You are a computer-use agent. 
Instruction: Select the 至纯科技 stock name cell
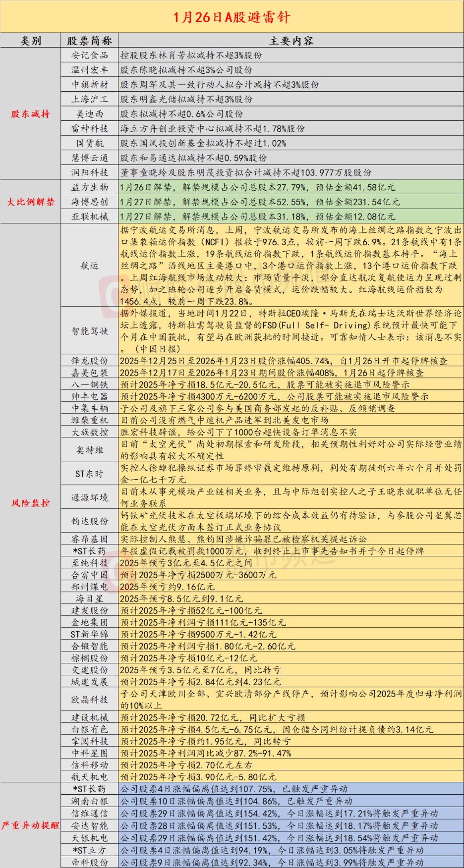pos(89,563)
